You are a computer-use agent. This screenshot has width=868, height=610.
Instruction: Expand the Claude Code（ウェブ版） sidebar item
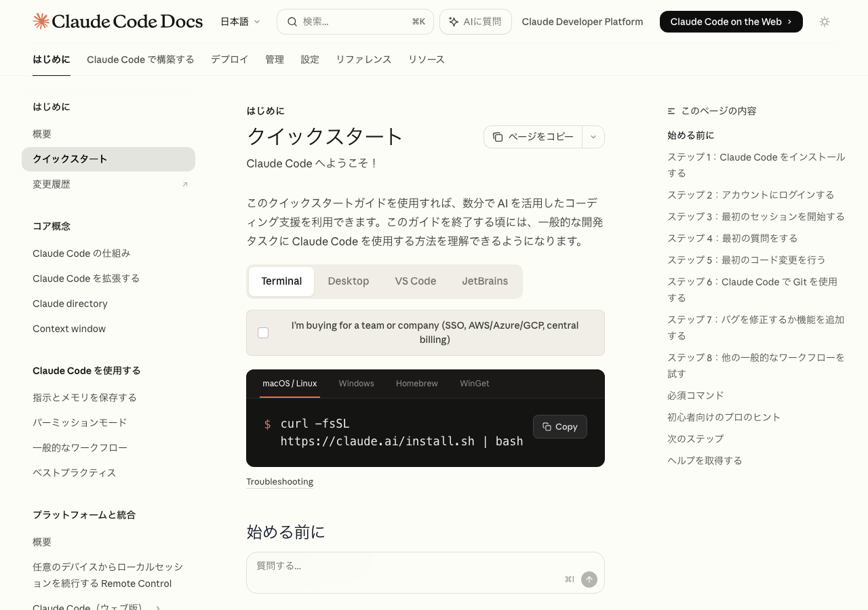pyautogui.click(x=158, y=607)
